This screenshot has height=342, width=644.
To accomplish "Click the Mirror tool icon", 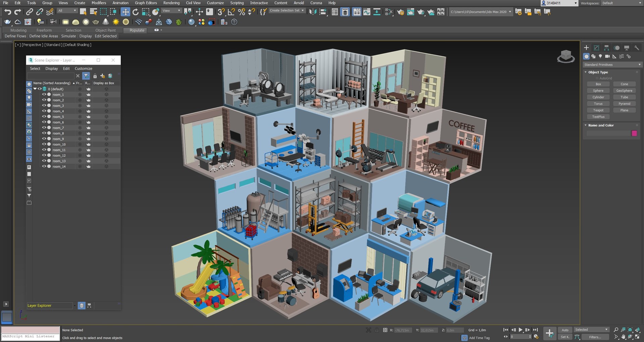I will point(313,12).
